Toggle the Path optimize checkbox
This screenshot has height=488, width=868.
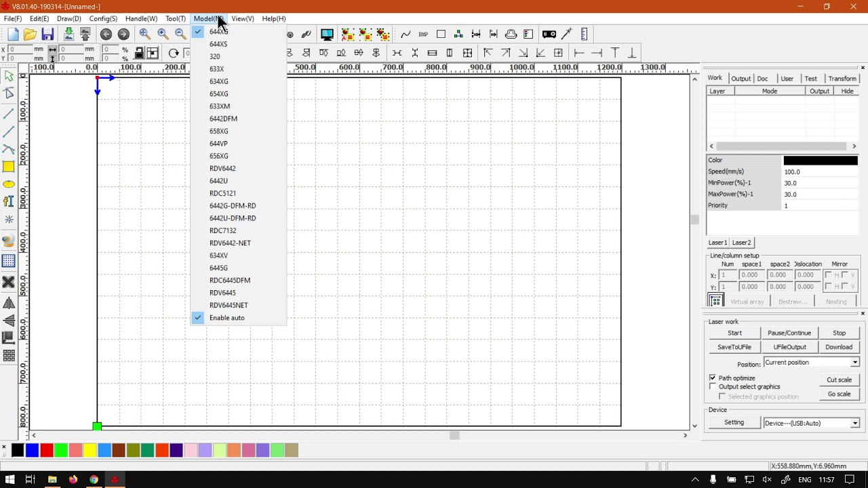coord(713,378)
